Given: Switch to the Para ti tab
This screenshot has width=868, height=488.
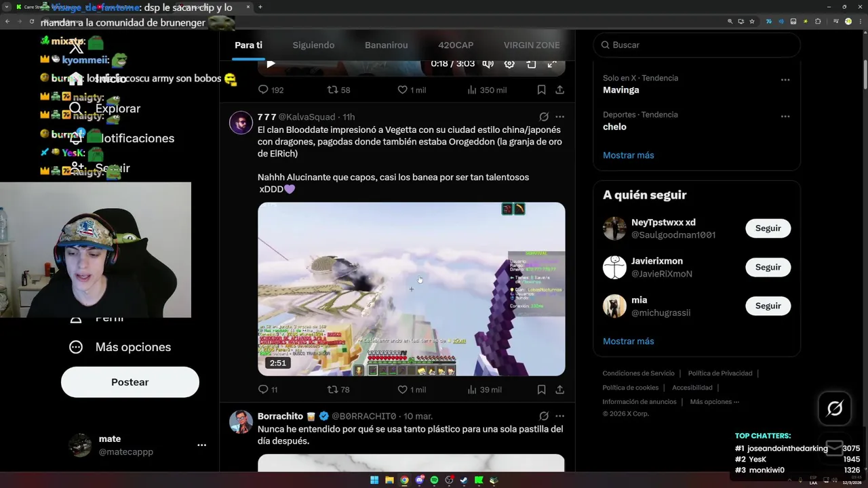Looking at the screenshot, I should [x=248, y=45].
